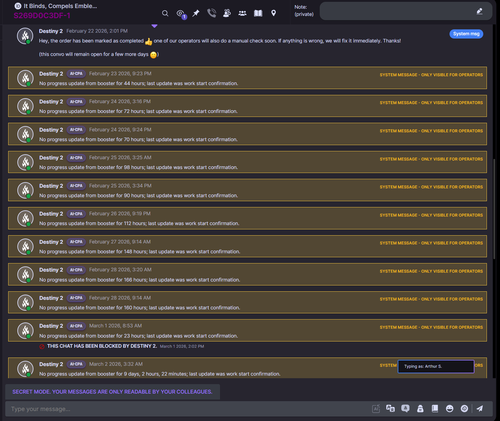Click the System msg badge
Viewport: 500px width, 421px height.
(x=466, y=34)
